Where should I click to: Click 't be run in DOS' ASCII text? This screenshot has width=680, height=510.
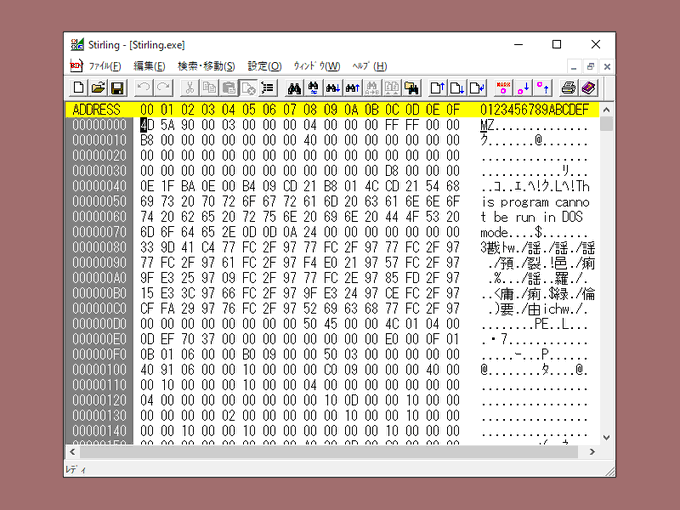532,217
